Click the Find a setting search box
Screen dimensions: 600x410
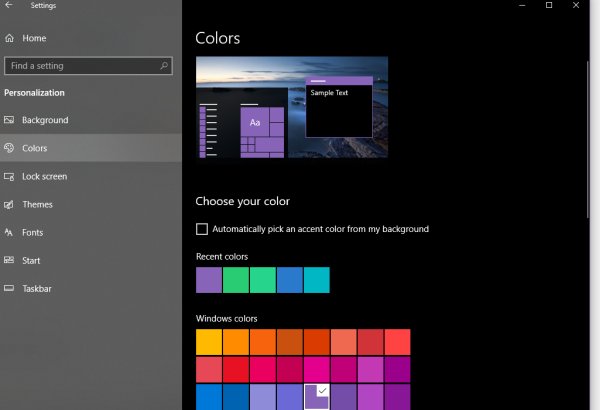pyautogui.click(x=88, y=66)
